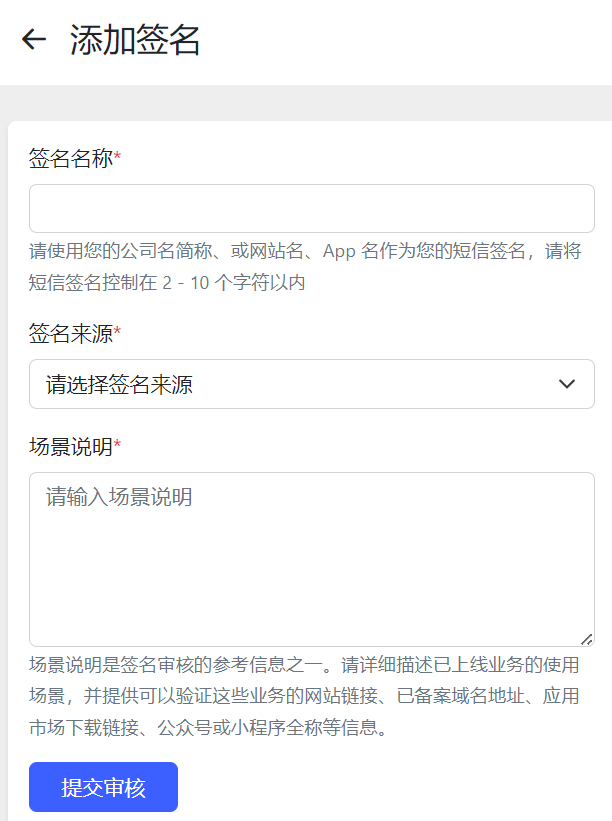Viewport: 612px width, 821px height.
Task: Click the chevron arrow in 签名来源 selector
Action: pos(567,384)
